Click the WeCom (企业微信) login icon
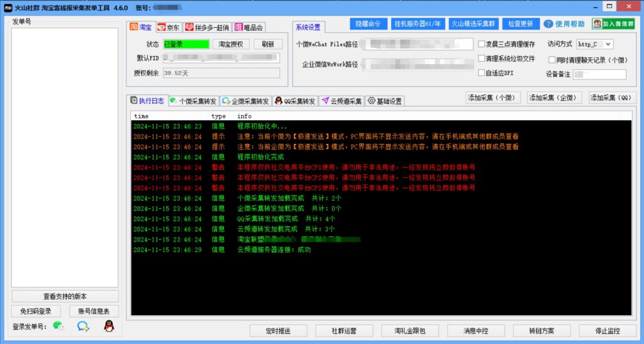 pos(83,326)
